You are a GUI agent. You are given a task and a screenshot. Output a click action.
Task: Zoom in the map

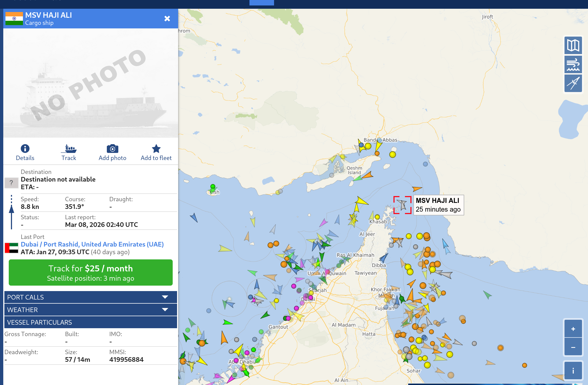point(573,329)
